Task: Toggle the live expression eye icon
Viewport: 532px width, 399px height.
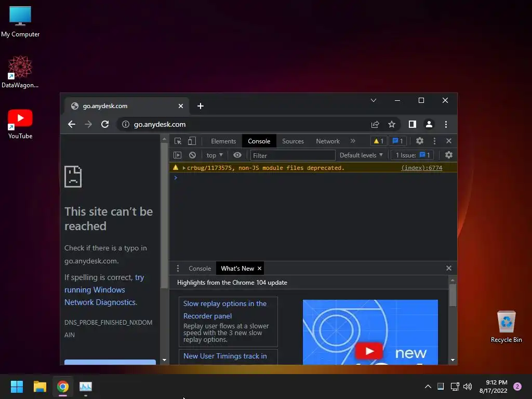Action: tap(237, 155)
